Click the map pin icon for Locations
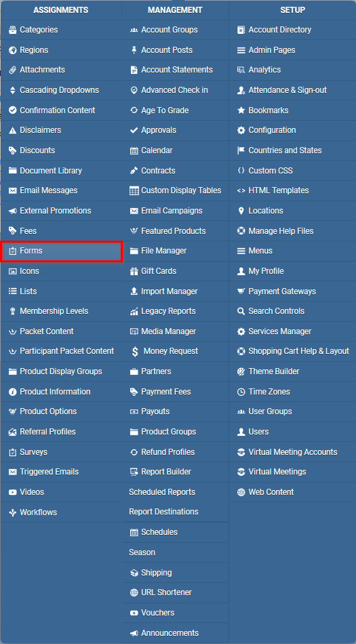This screenshot has height=644, width=356. pyautogui.click(x=241, y=211)
